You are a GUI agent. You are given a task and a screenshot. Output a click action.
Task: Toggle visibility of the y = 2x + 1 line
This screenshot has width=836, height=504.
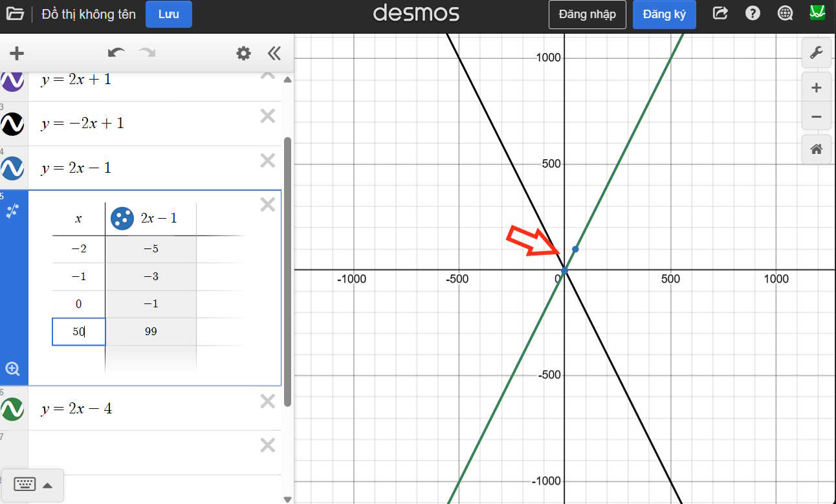13,80
